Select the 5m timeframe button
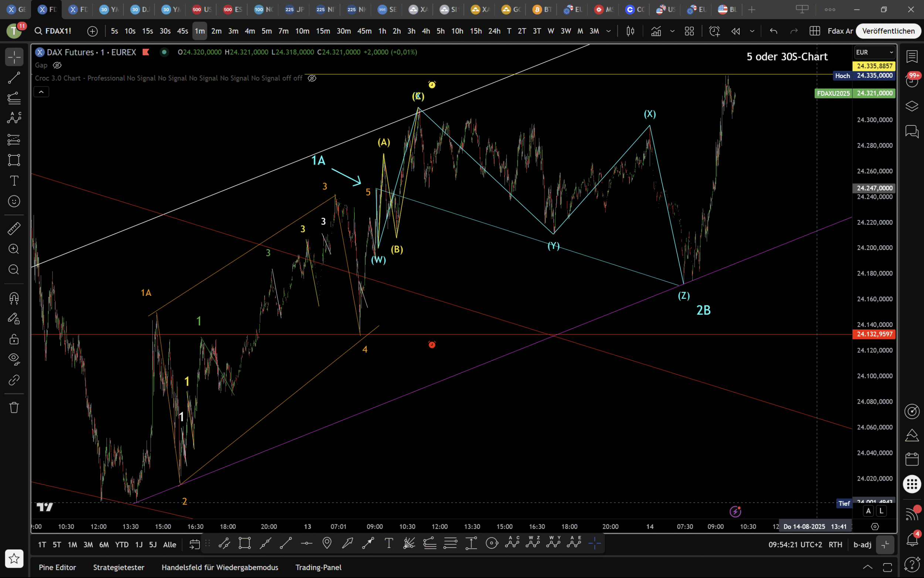This screenshot has height=578, width=924. point(266,31)
